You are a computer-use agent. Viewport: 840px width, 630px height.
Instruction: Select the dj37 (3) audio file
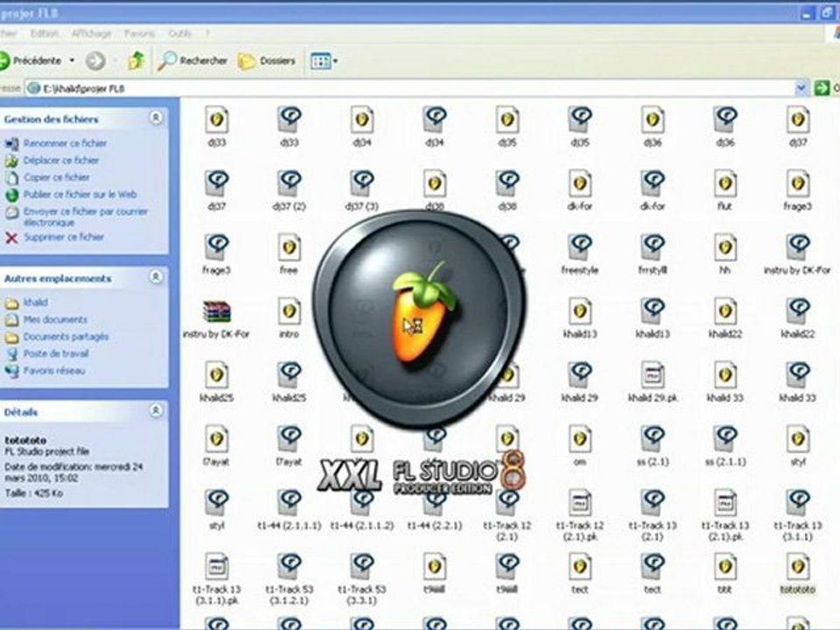click(362, 190)
